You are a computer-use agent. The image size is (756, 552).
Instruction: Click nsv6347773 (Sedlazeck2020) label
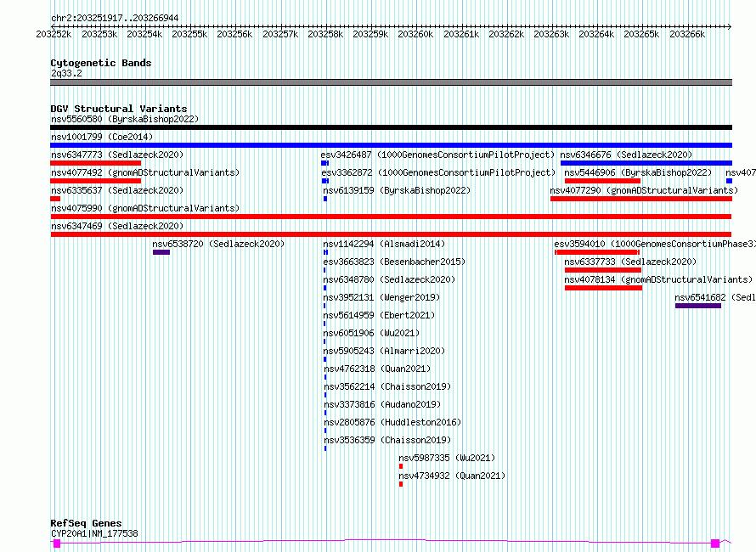tap(117, 155)
